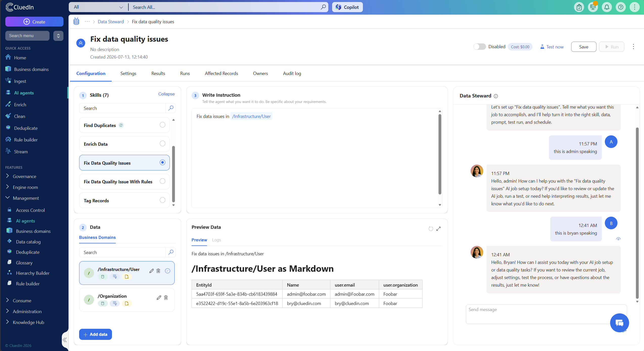Click the header icon with orange badge
644x351 pixels.
click(593, 7)
